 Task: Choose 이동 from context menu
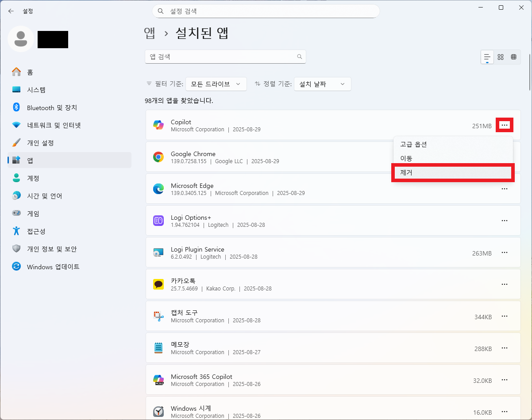(453, 158)
